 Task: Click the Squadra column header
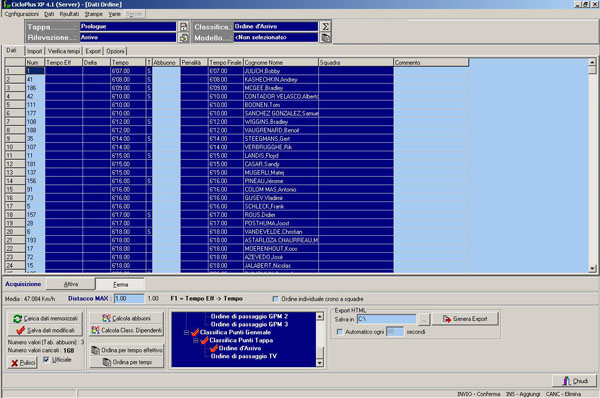[356, 62]
